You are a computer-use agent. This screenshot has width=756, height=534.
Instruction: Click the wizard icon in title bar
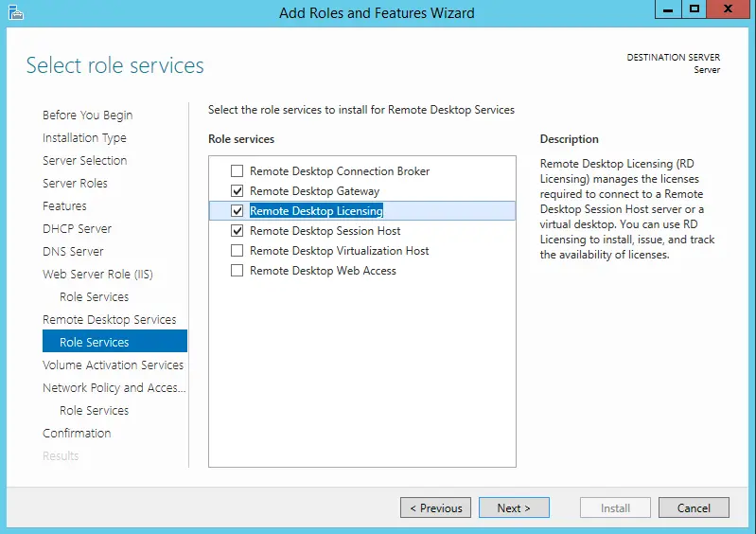coord(14,12)
